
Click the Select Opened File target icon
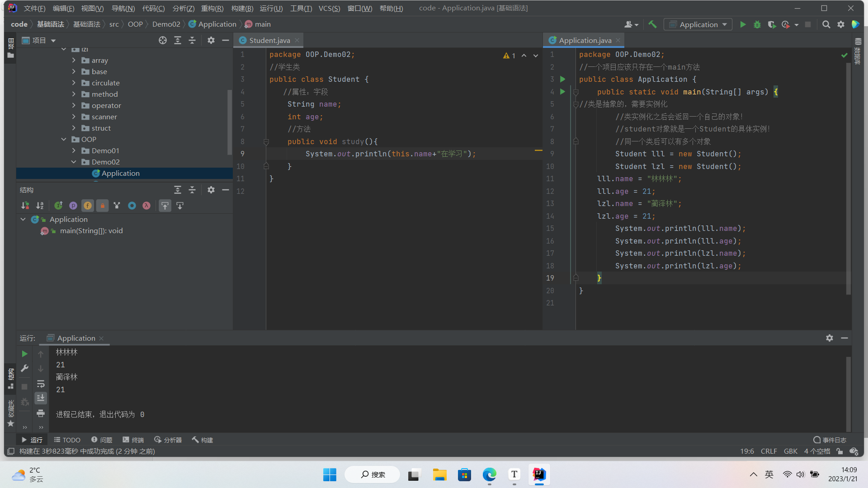163,40
